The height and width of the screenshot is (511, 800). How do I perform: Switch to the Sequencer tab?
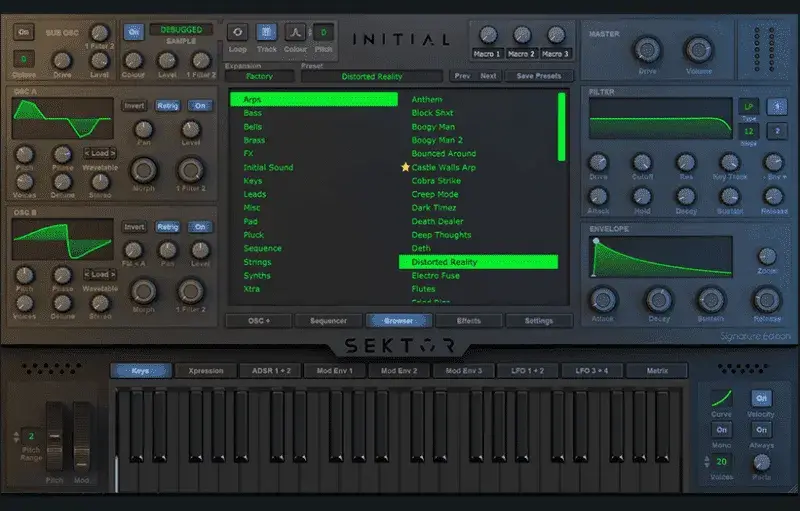[x=329, y=321]
